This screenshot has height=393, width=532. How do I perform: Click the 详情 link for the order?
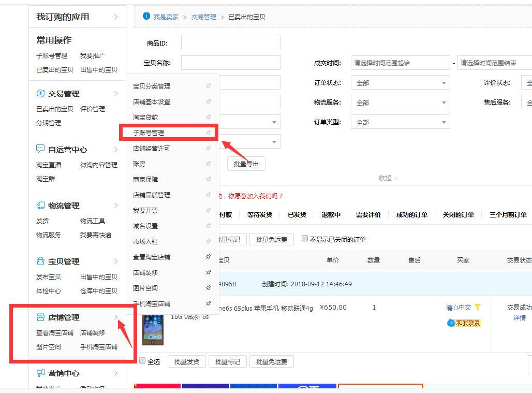pos(519,317)
